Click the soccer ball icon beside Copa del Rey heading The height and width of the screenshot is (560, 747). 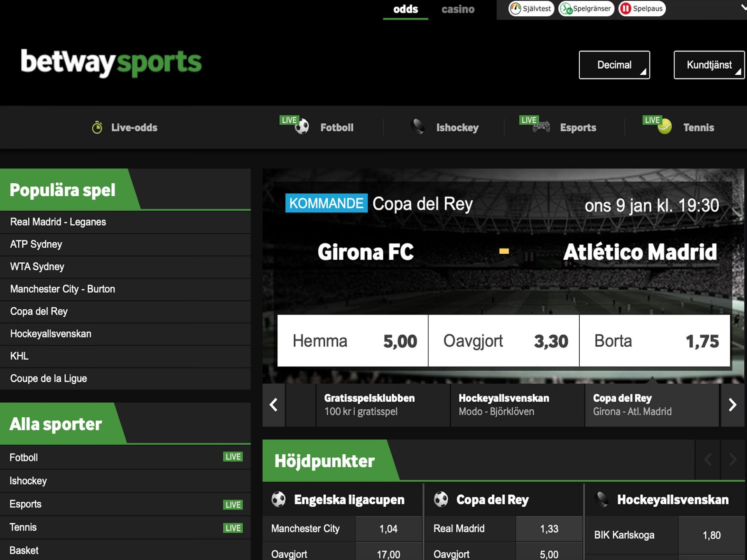[x=441, y=499]
